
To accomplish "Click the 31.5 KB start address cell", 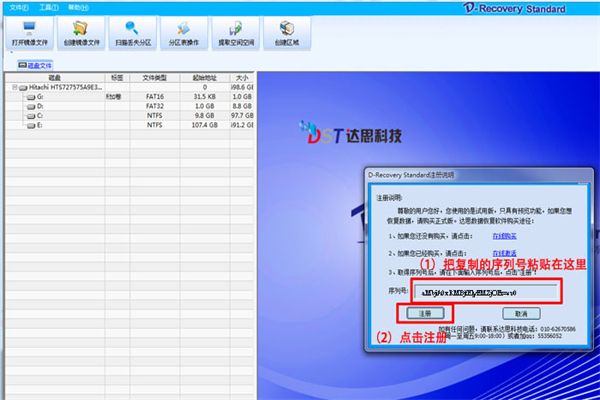I will 205,96.
